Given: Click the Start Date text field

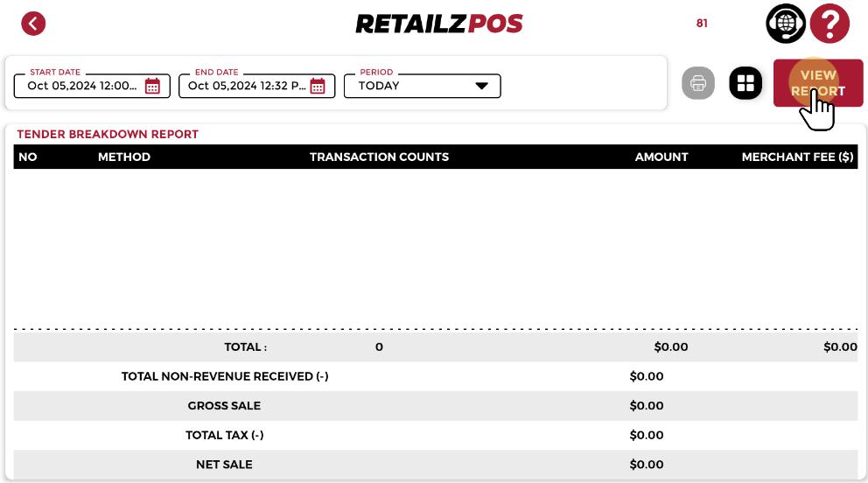Looking at the screenshot, I should pyautogui.click(x=82, y=86).
